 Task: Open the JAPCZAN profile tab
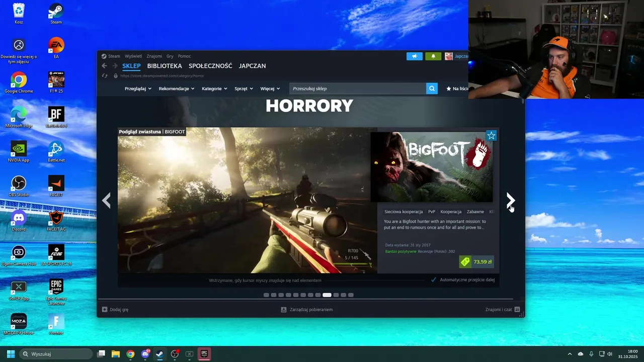click(253, 66)
